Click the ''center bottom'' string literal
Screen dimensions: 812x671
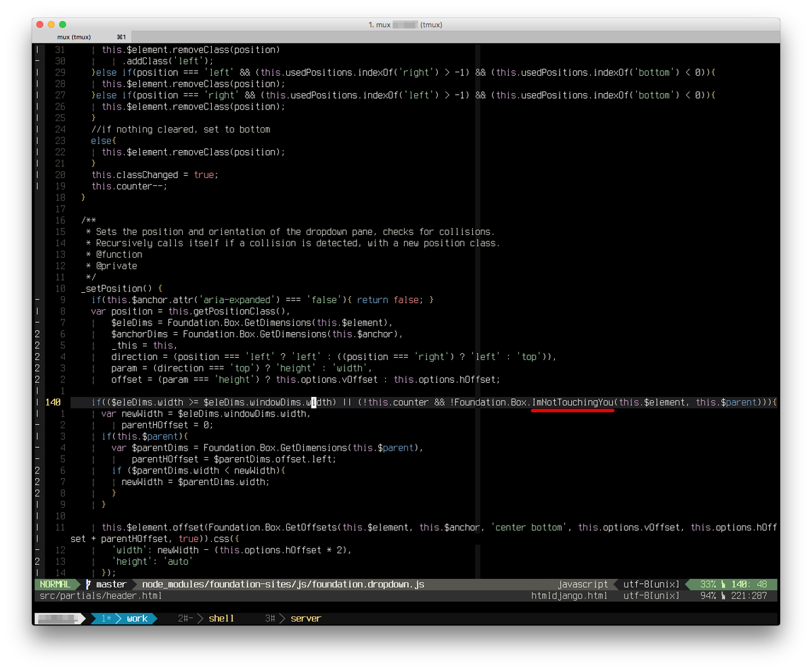531,528
